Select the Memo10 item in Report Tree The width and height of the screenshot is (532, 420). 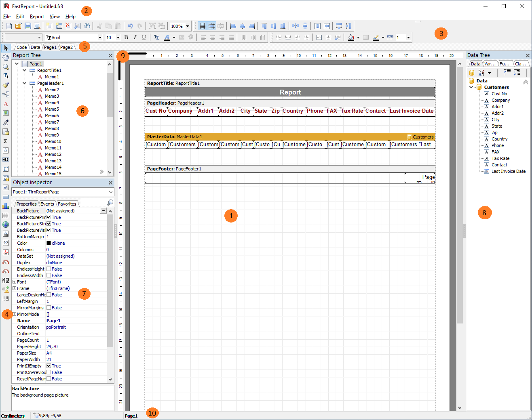(x=53, y=141)
